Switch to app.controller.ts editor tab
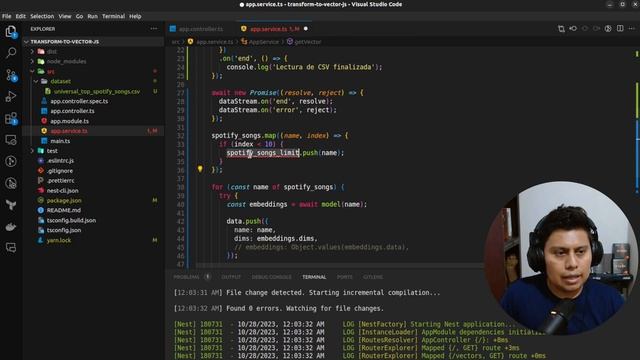640x360 pixels. pyautogui.click(x=201, y=29)
